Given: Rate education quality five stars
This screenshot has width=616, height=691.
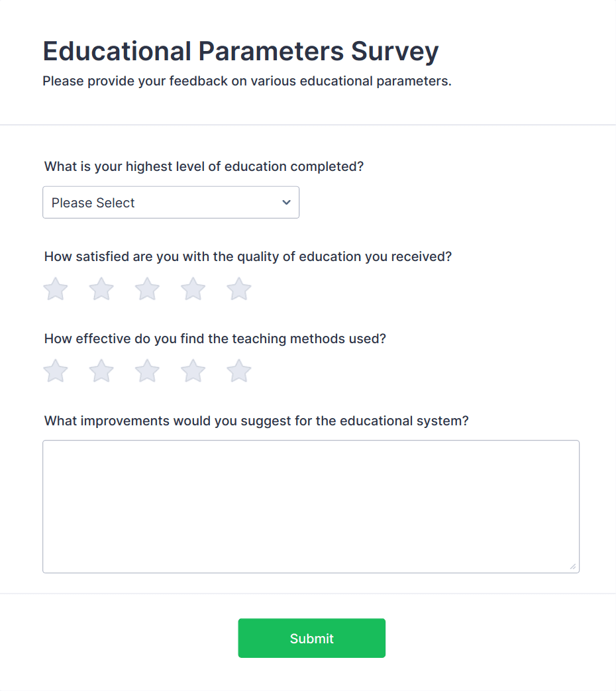Looking at the screenshot, I should click(x=238, y=289).
